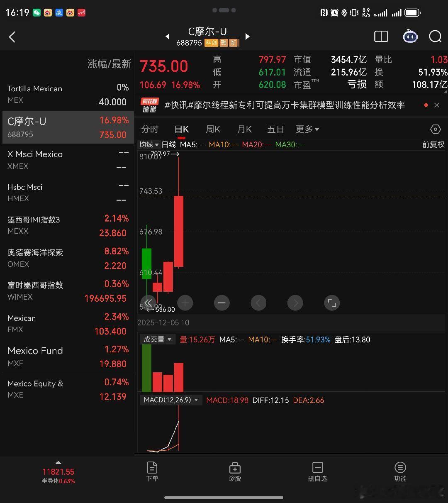Screen dimensions: 448x503
Task: Switch to 日K tab
Action: pos(182,129)
